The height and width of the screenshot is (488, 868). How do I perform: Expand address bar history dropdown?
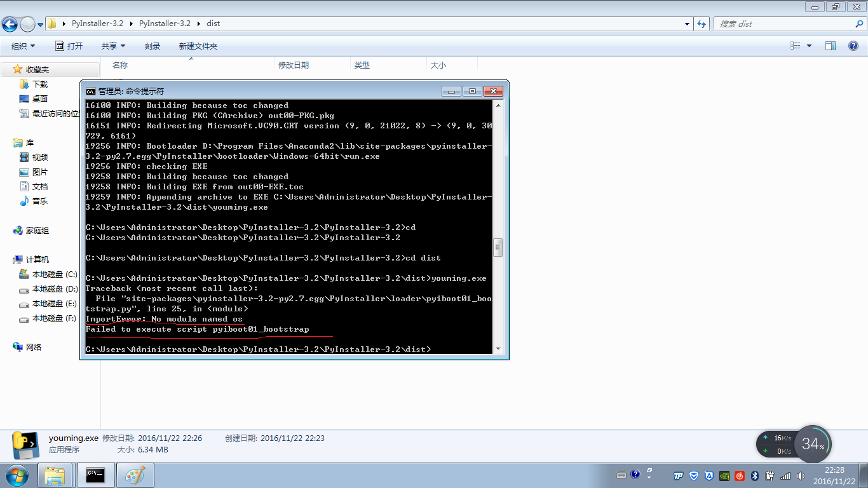pyautogui.click(x=687, y=24)
